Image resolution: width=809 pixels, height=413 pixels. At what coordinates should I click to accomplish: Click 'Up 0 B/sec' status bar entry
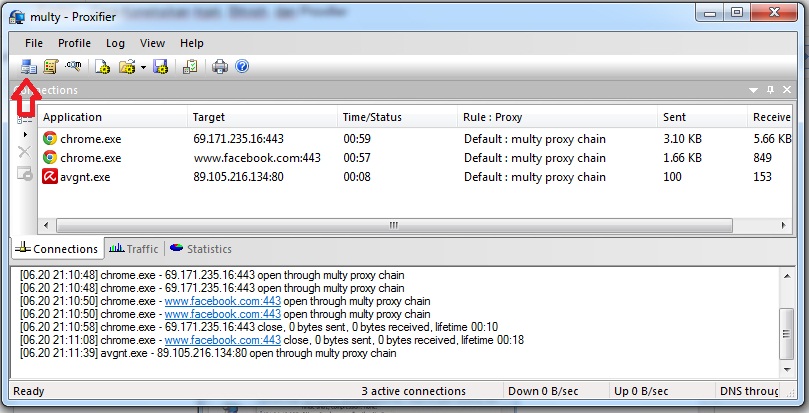click(641, 391)
